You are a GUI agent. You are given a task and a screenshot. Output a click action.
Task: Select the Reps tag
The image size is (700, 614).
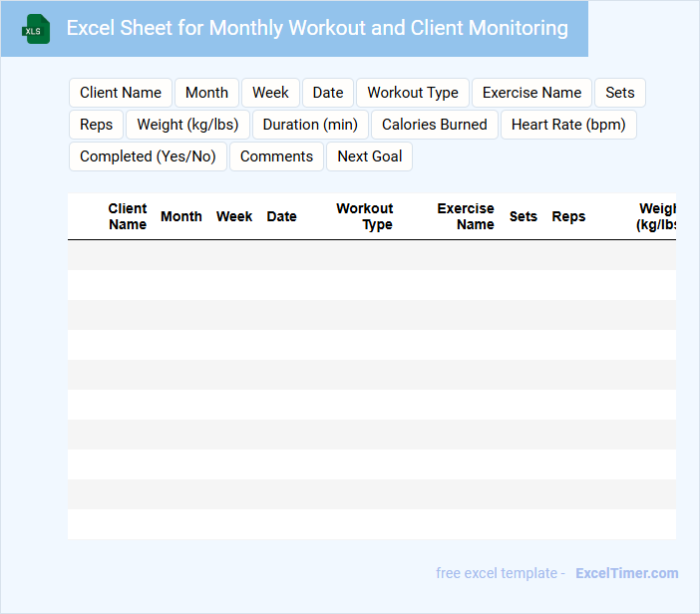(x=97, y=125)
